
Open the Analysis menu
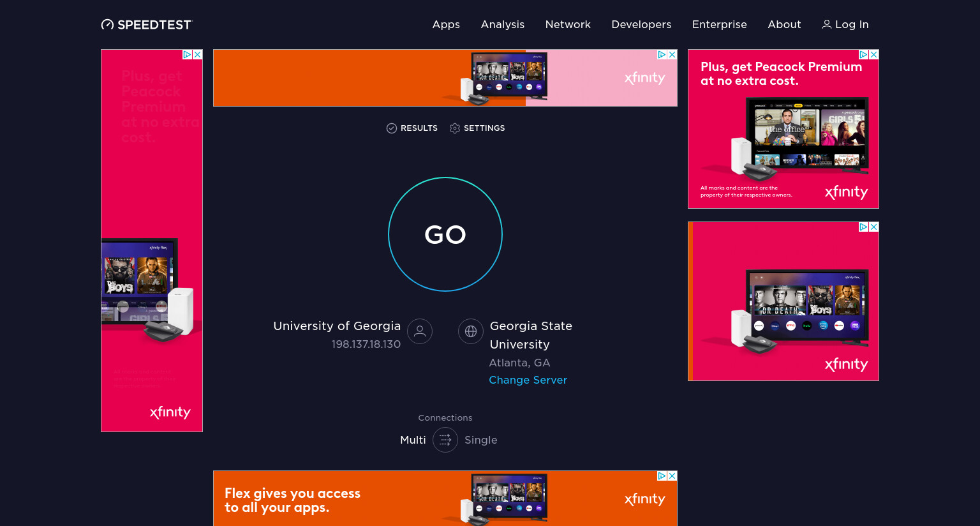[503, 24]
